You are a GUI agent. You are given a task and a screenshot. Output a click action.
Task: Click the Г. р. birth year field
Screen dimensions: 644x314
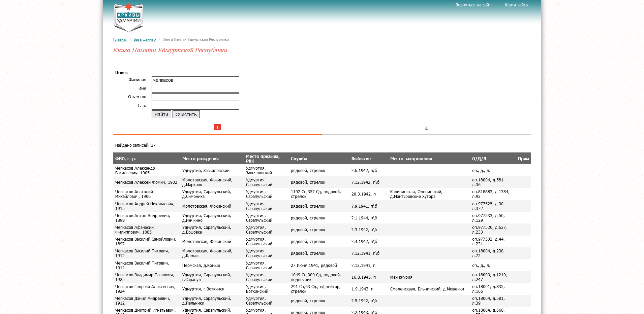[x=195, y=106]
